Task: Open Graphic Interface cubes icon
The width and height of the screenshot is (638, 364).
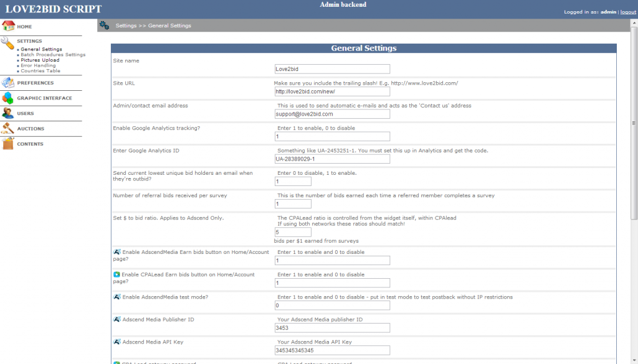Action: pyautogui.click(x=7, y=98)
